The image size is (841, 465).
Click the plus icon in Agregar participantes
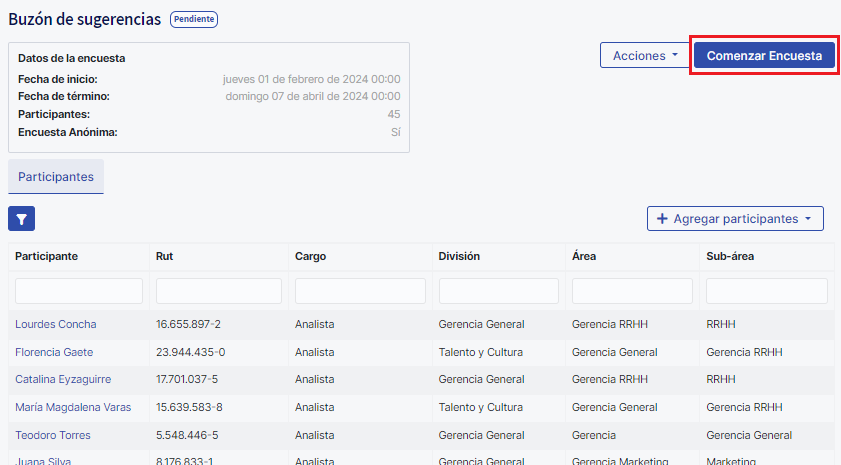(662, 219)
